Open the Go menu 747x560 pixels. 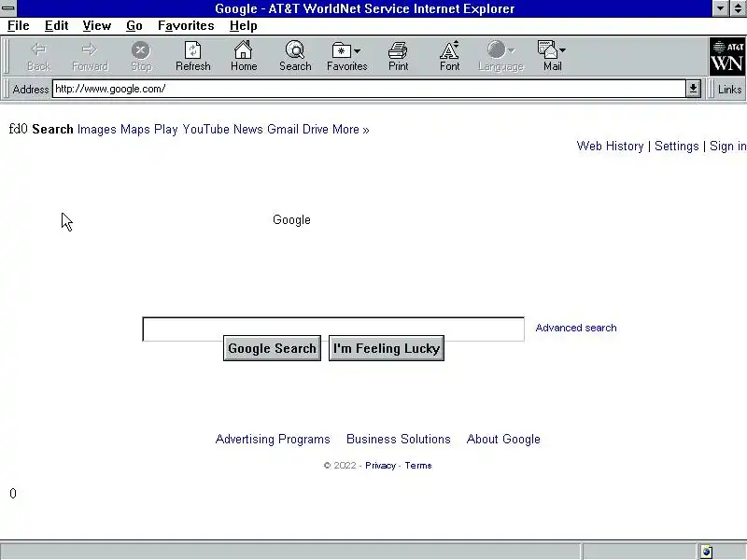(x=134, y=26)
